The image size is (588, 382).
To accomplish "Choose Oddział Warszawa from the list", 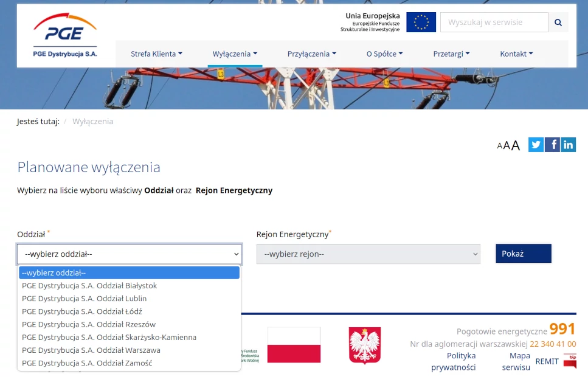I will coord(129,350).
